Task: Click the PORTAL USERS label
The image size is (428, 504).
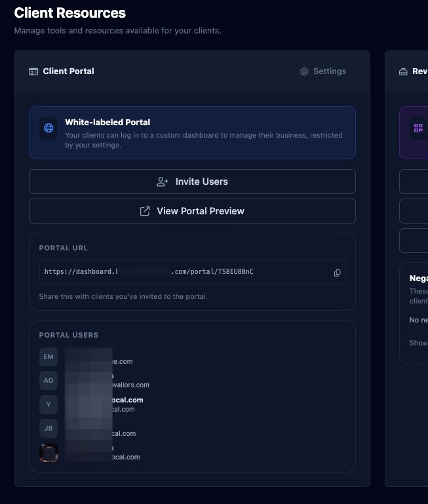Action: 69,335
